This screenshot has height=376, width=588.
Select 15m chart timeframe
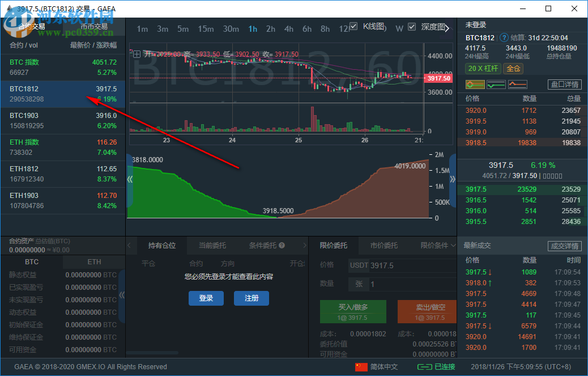[x=206, y=29]
